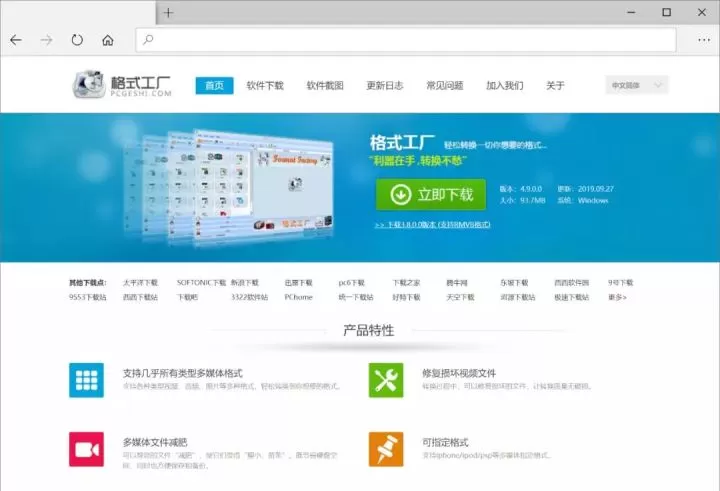Click the 格式工厂 site logo icon
Image resolution: width=720 pixels, height=491 pixels.
89,84
